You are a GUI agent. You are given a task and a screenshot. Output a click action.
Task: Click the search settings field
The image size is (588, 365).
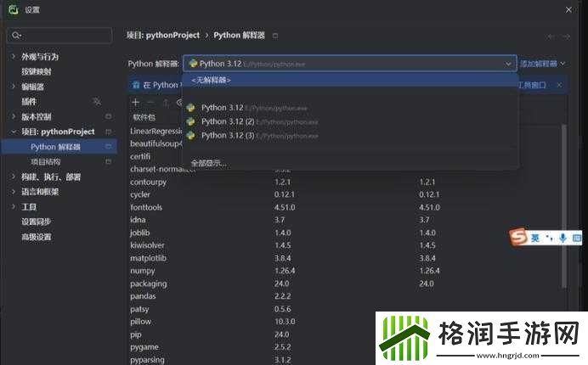click(59, 36)
